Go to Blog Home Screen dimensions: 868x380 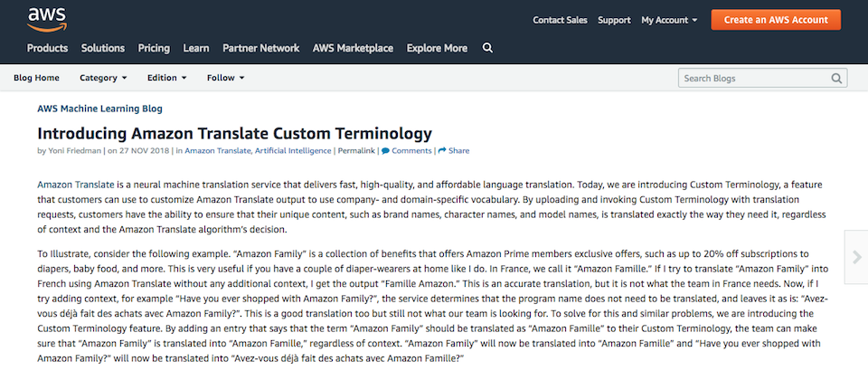pos(36,78)
